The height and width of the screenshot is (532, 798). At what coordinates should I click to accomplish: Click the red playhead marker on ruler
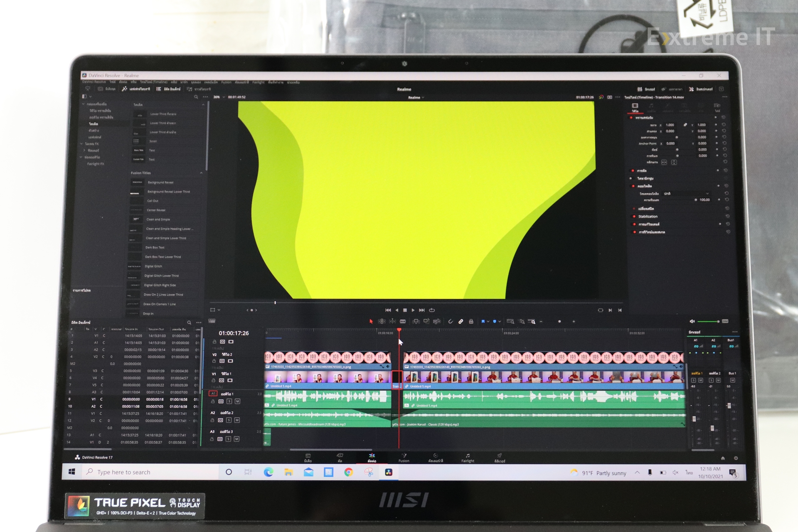399,330
